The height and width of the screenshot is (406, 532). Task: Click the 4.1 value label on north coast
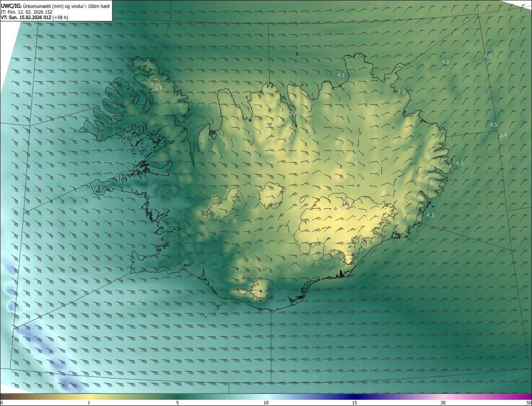(341, 75)
